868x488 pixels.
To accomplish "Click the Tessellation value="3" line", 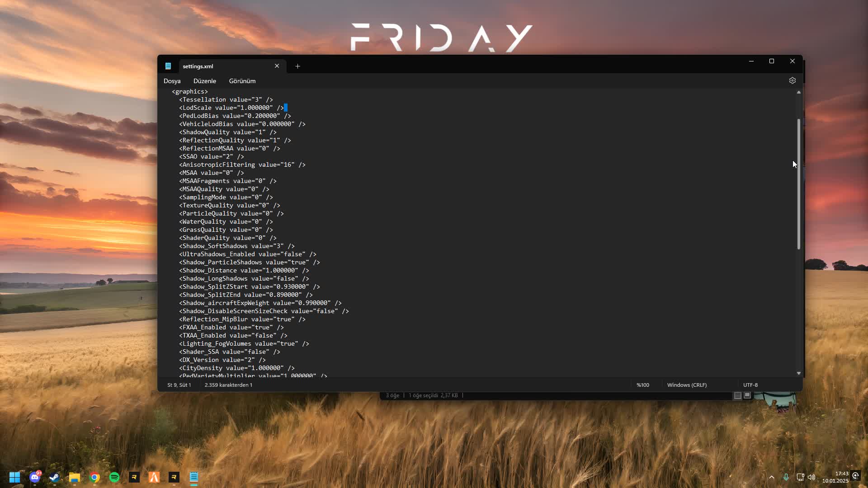I will [x=226, y=100].
